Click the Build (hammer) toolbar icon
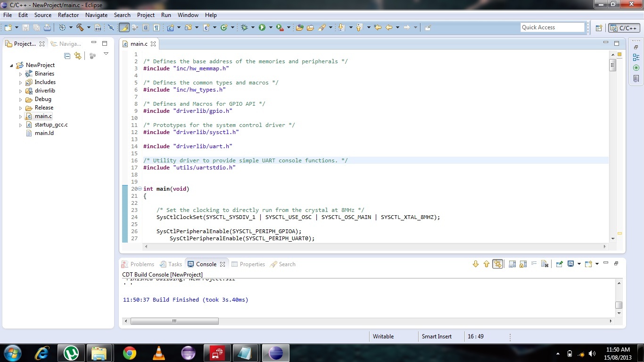644x362 pixels. (x=80, y=28)
